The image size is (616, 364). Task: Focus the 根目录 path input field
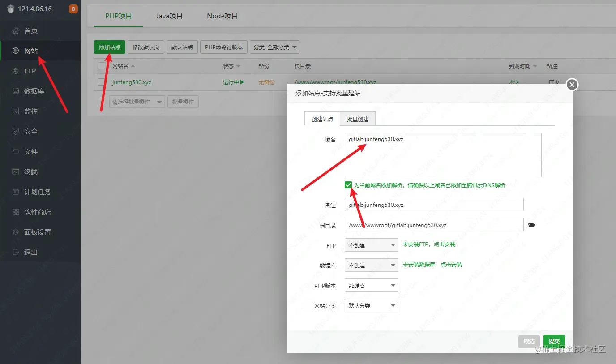tap(434, 225)
